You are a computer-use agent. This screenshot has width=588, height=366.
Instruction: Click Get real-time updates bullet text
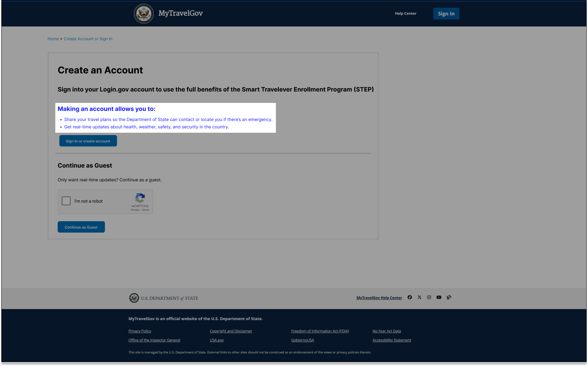pos(146,127)
